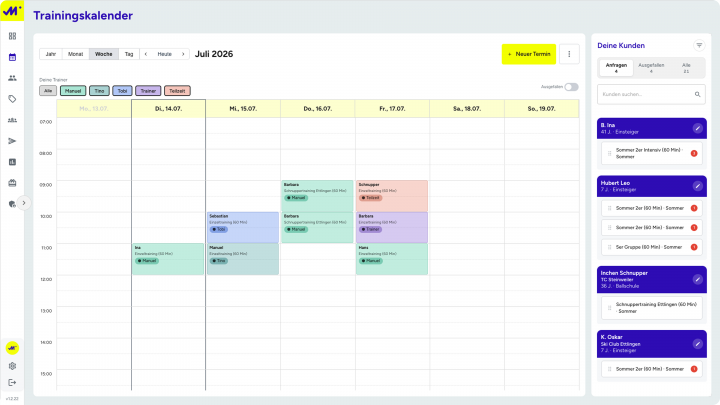Click the Mi., 15.07. day header

point(243,109)
